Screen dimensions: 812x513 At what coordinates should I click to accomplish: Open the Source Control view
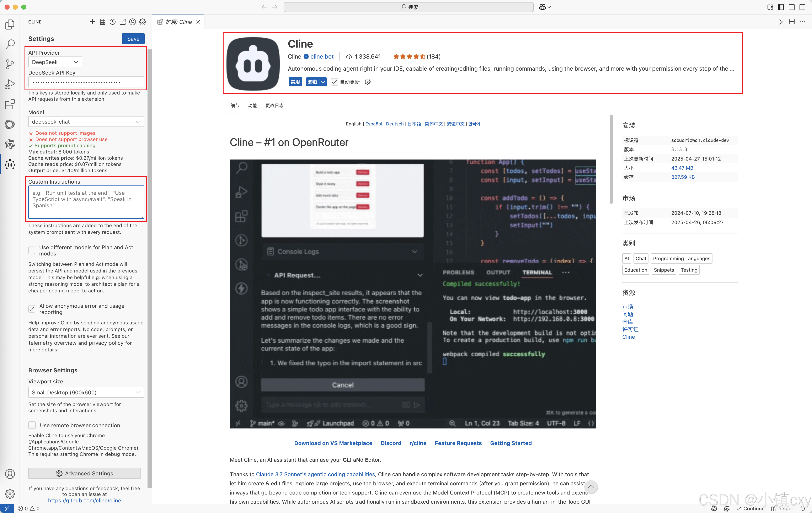pyautogui.click(x=10, y=64)
